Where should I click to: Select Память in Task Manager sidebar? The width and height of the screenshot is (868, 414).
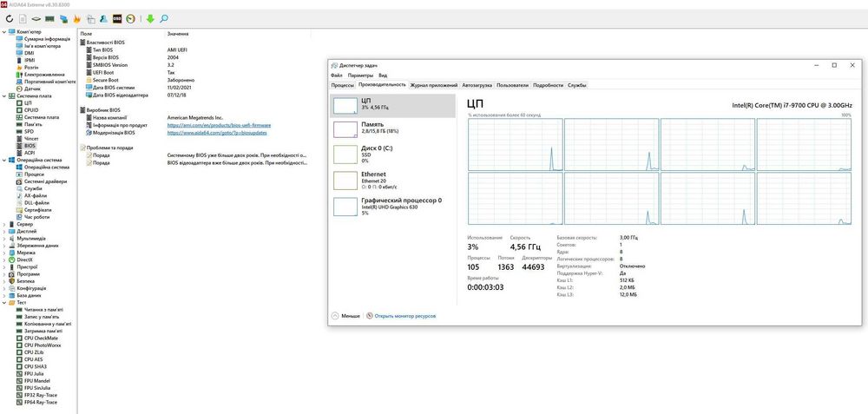pos(392,128)
